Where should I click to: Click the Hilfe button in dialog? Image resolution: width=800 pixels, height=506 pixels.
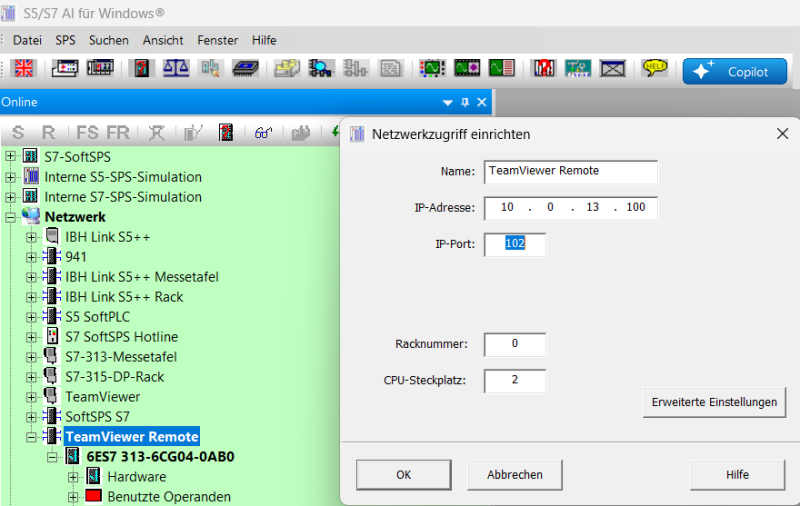[x=737, y=475]
